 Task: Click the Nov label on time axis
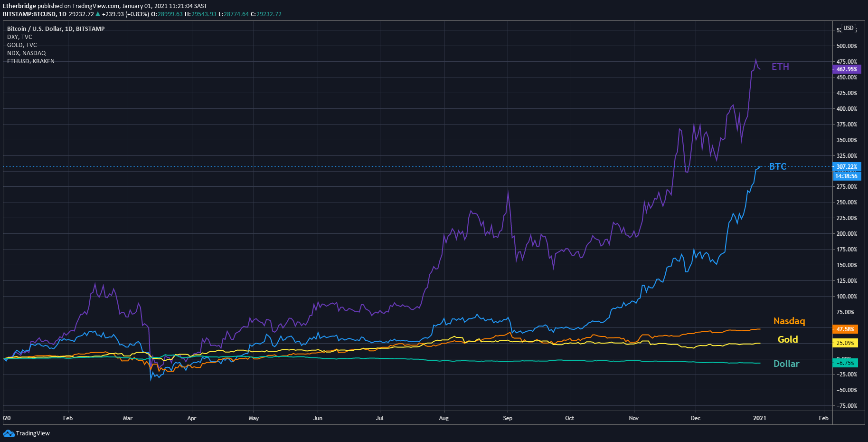coord(633,418)
